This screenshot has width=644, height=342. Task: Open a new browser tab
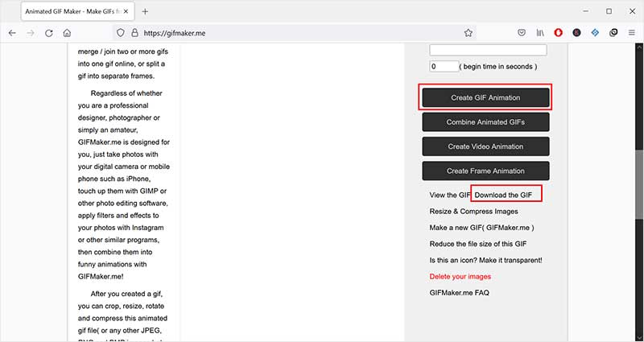tap(145, 11)
